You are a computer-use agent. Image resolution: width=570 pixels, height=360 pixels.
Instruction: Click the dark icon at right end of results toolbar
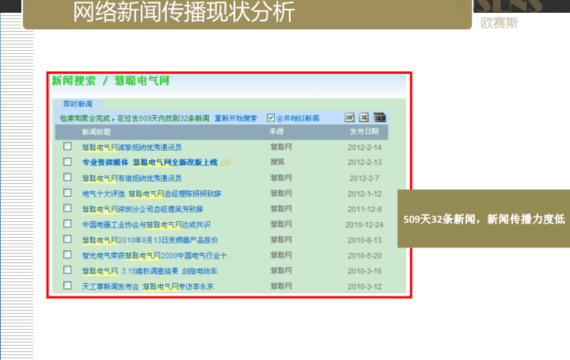click(380, 117)
